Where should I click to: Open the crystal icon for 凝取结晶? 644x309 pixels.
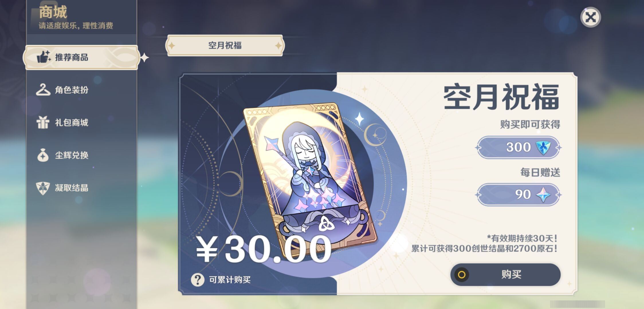[43, 188]
